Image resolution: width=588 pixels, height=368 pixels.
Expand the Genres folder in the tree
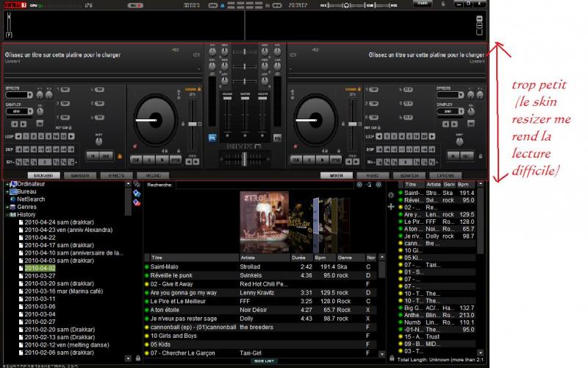(x=8, y=208)
